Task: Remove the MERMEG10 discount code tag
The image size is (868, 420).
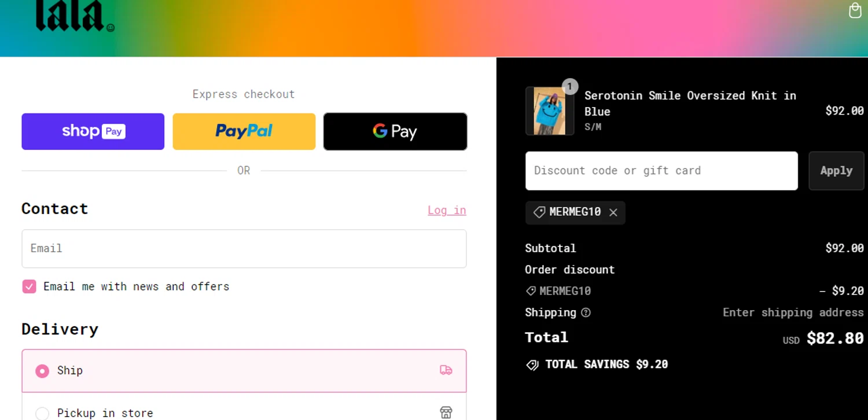Action: coord(613,212)
